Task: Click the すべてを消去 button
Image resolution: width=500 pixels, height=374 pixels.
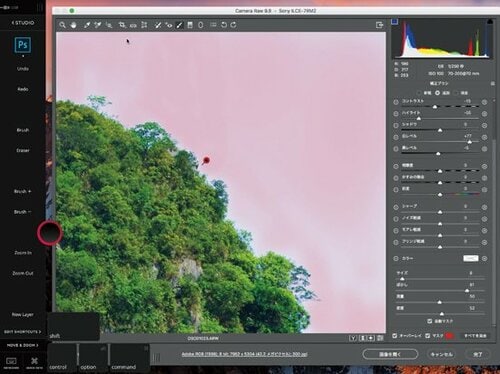Action: click(x=475, y=336)
